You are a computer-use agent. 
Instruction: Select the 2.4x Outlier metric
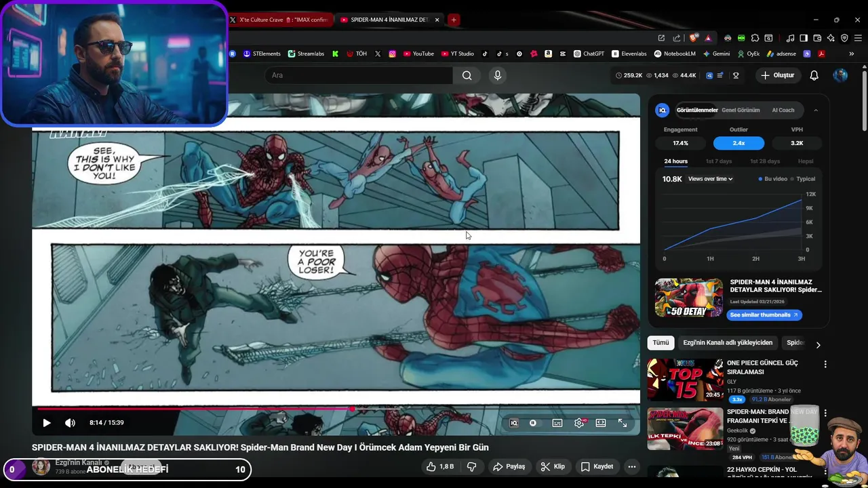[x=738, y=143]
